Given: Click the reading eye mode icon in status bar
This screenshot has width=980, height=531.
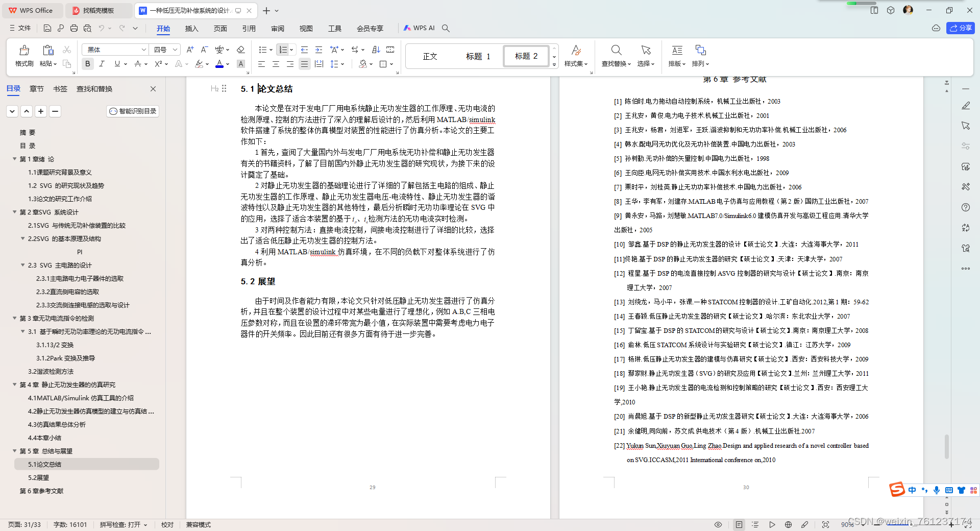Looking at the screenshot, I should tap(718, 524).
